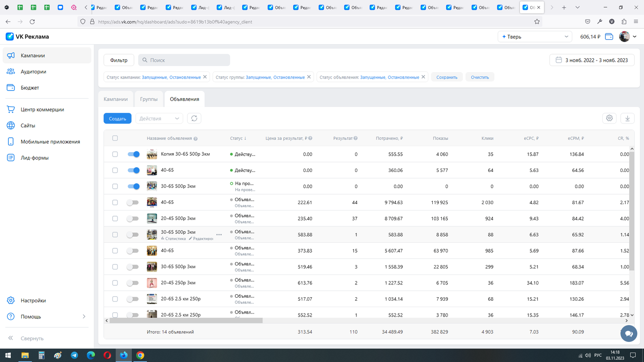Refresh the ads table
This screenshot has height=362, width=644.
point(194,118)
